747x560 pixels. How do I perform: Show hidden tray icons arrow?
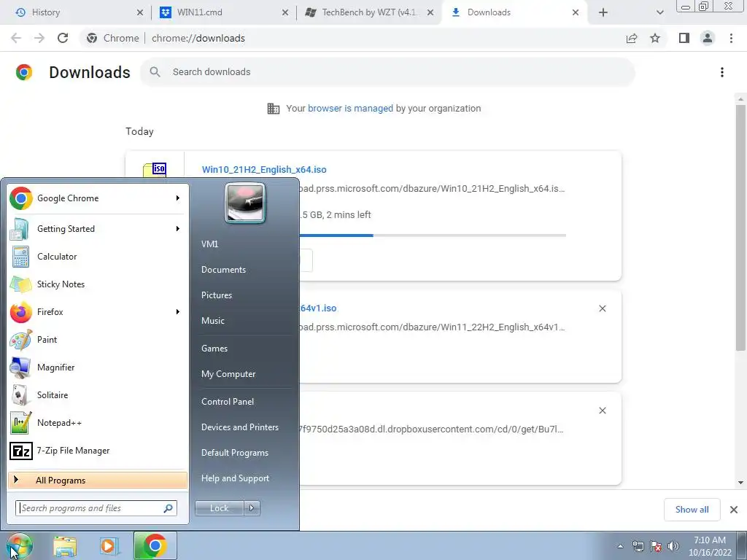click(x=620, y=546)
